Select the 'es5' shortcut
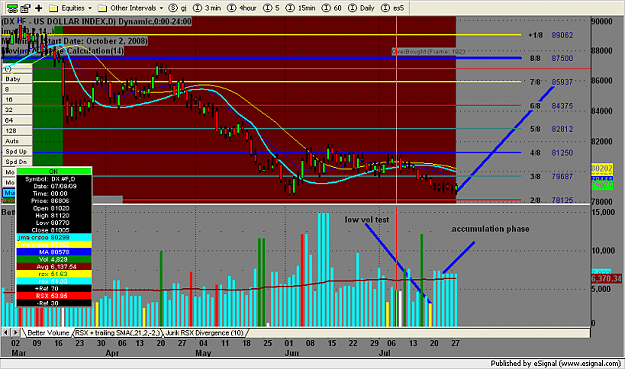625x369 pixels. [x=393, y=8]
